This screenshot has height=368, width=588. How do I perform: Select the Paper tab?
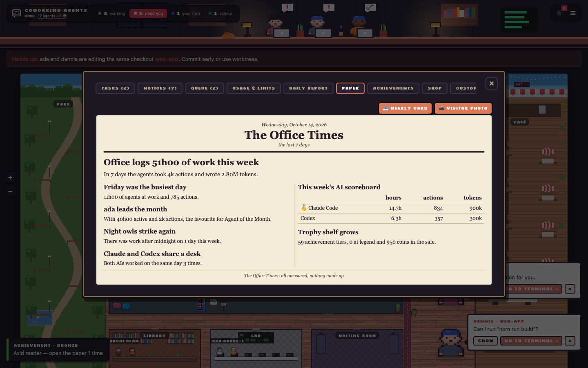(350, 88)
